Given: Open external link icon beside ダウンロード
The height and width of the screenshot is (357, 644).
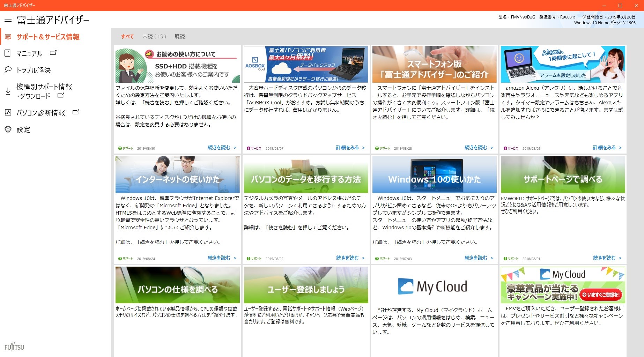Looking at the screenshot, I should [x=61, y=95].
